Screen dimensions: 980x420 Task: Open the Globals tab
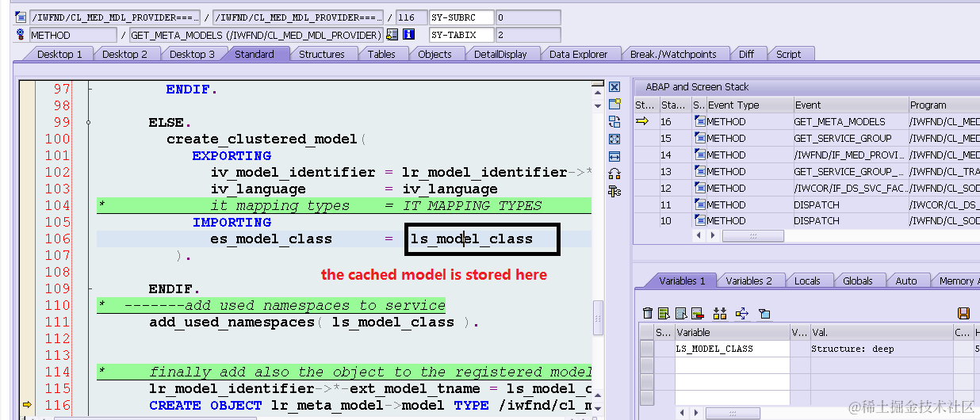click(x=858, y=281)
